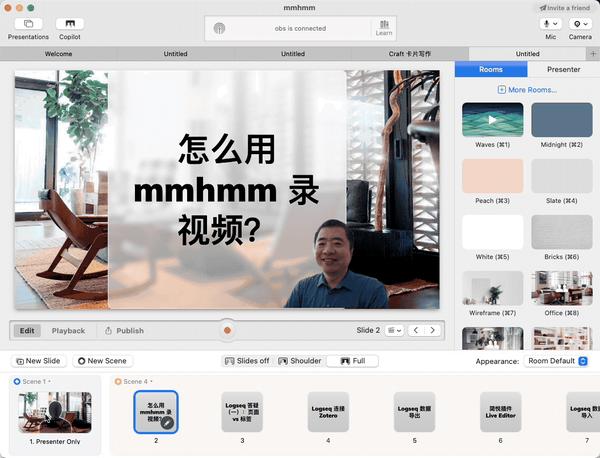Select the Presenter Only slide thumbnail
This screenshot has width=600, height=458.
(55, 412)
